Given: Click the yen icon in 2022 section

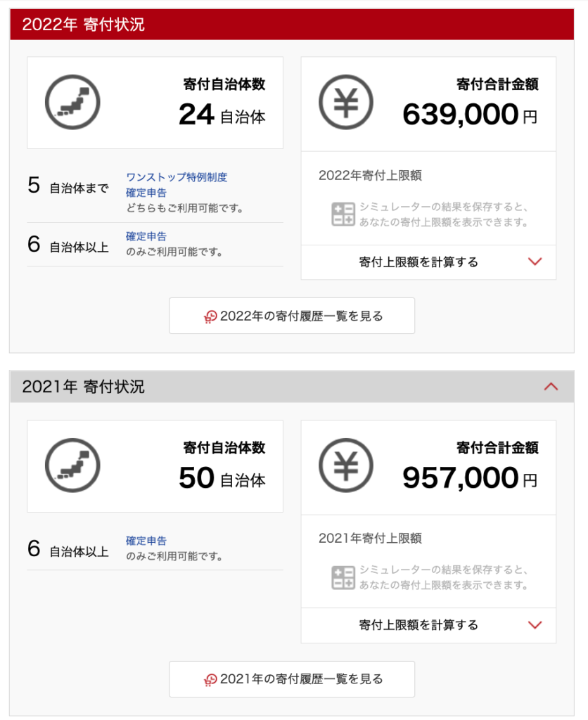Looking at the screenshot, I should pos(346,102).
